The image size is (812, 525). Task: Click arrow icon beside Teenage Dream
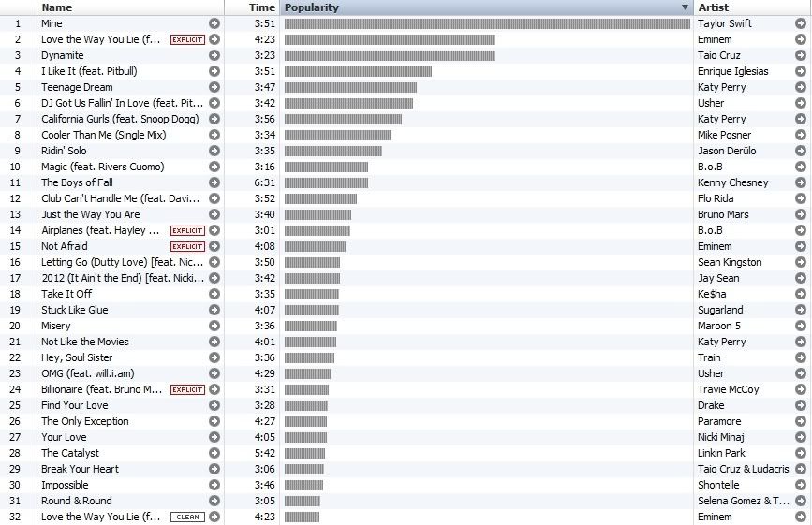[214, 87]
